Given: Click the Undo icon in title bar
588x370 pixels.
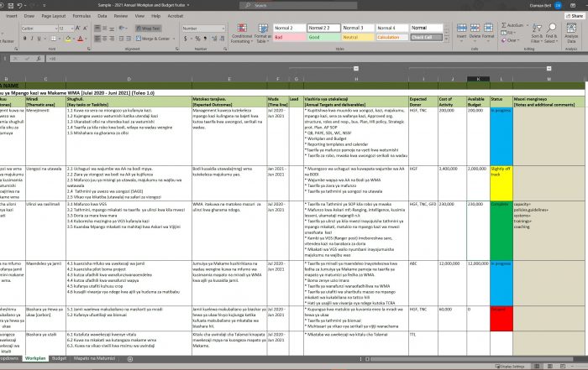Looking at the screenshot, I should 19,6.
